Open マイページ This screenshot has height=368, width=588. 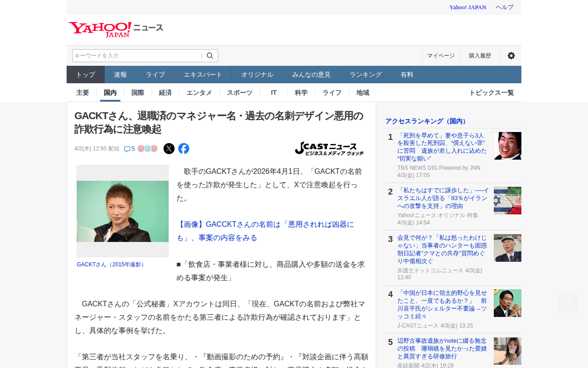[x=441, y=56]
